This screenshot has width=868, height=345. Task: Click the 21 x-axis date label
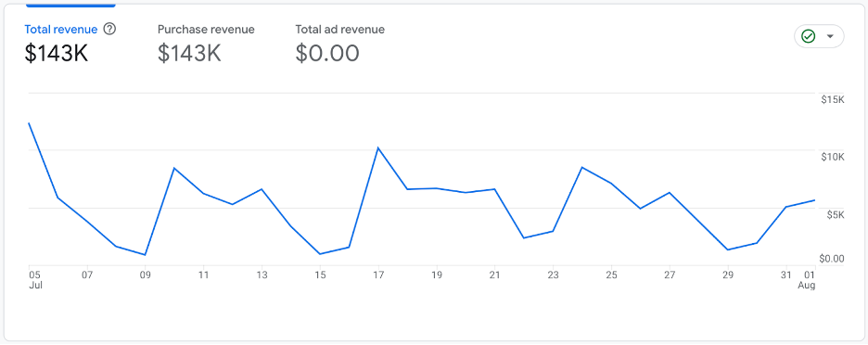[x=495, y=275]
